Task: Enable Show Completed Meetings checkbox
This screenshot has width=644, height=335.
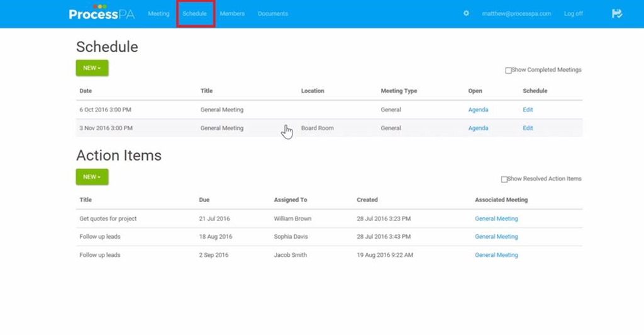Action: tap(508, 71)
